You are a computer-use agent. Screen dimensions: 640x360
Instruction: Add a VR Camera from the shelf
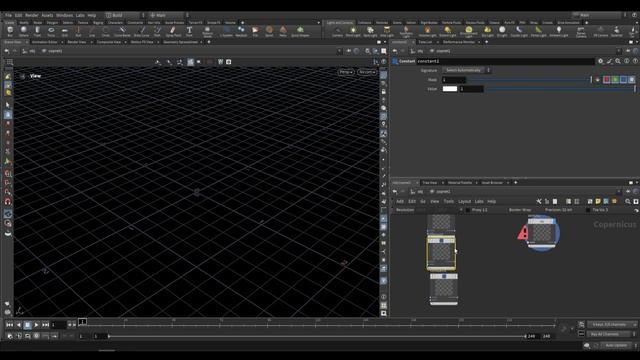[600, 31]
